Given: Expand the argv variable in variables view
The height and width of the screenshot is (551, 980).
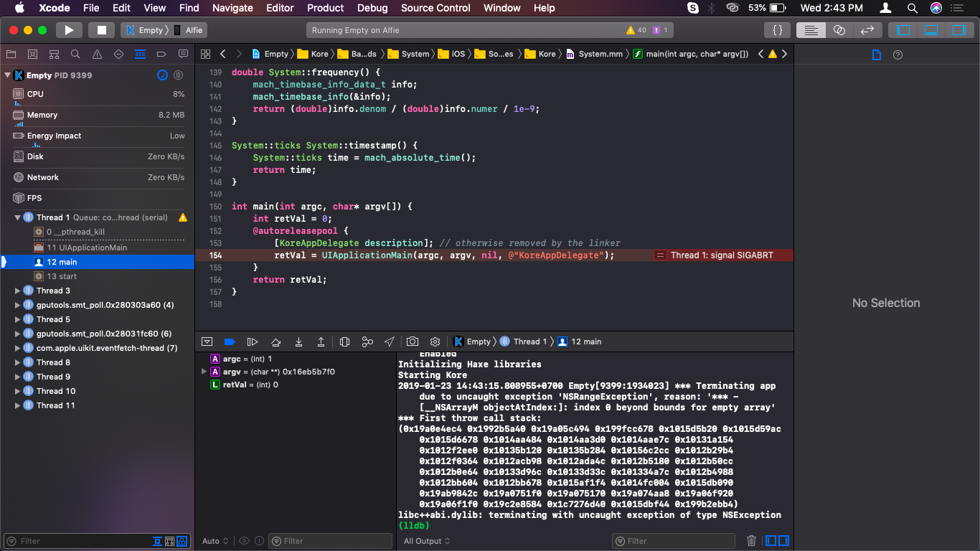Looking at the screenshot, I should (204, 372).
